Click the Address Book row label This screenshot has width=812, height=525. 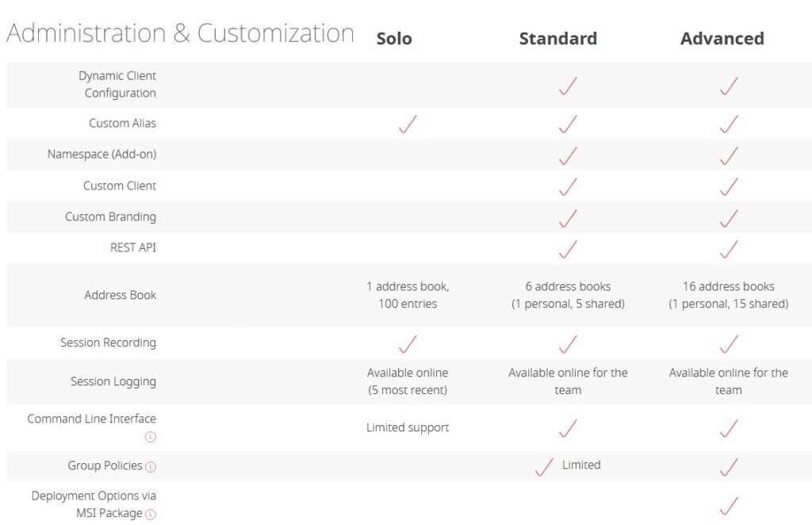click(121, 295)
